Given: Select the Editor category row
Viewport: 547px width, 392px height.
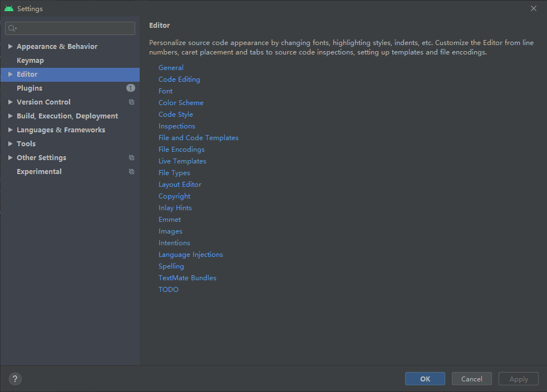Looking at the screenshot, I should coord(70,75).
